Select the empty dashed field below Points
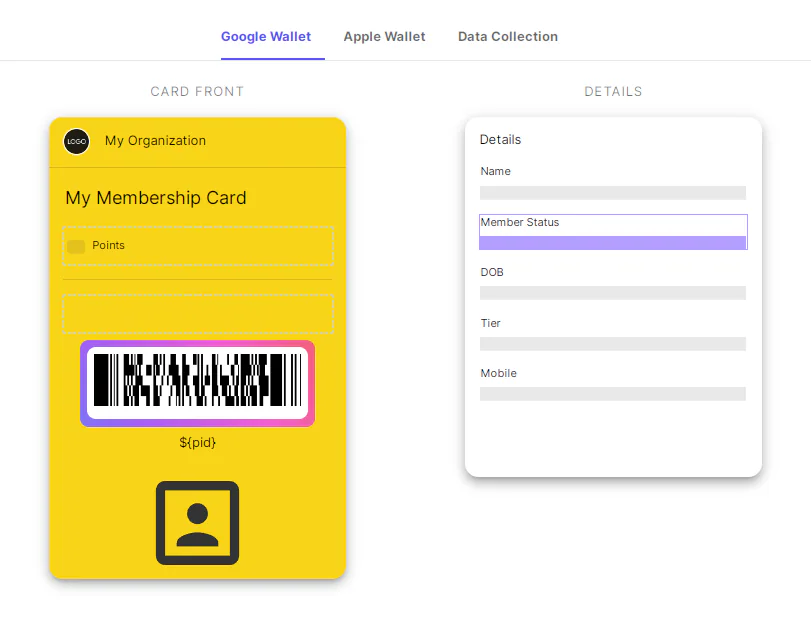 click(198, 314)
